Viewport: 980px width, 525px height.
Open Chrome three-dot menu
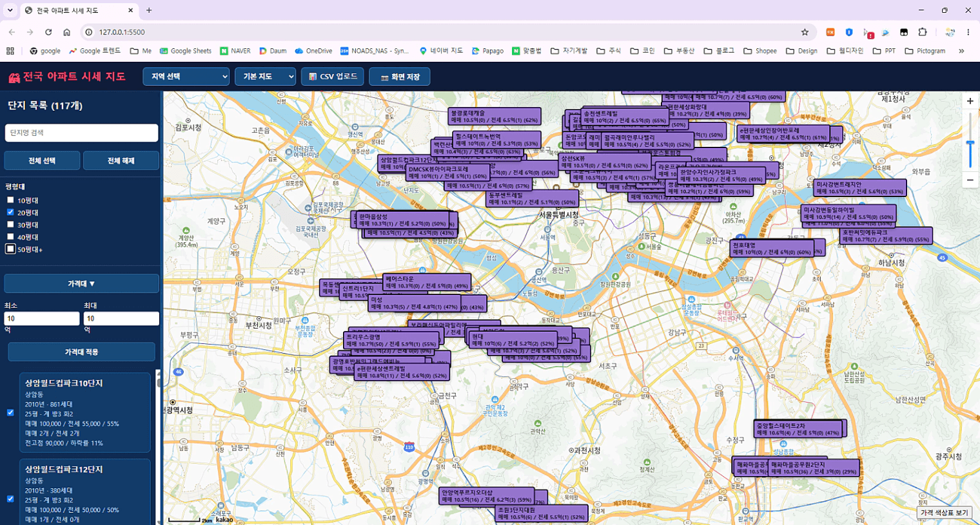pyautogui.click(x=968, y=32)
